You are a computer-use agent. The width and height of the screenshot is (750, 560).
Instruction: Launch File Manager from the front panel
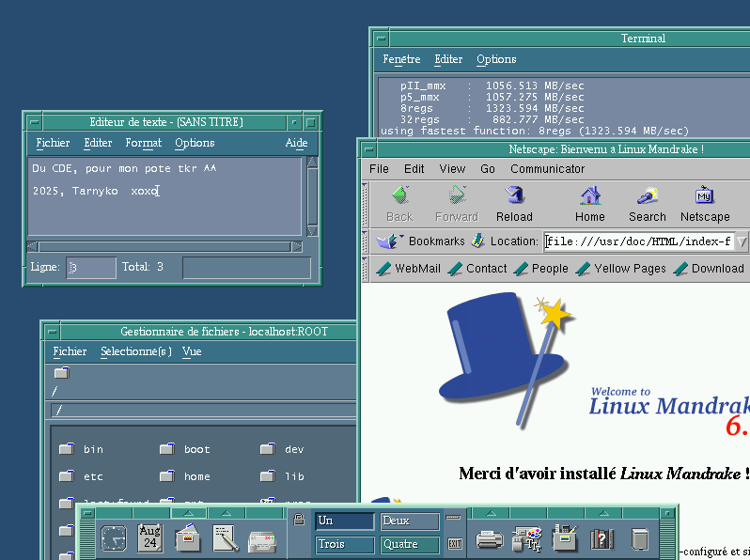pyautogui.click(x=188, y=538)
